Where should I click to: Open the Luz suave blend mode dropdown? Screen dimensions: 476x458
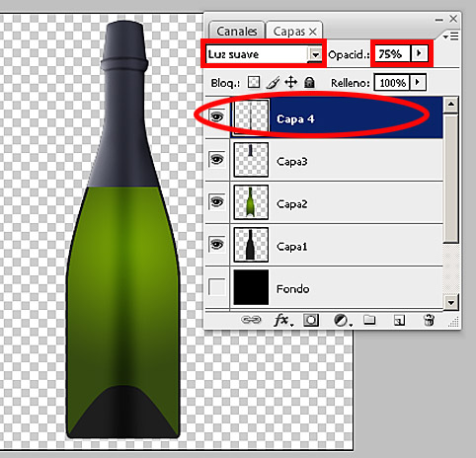[x=315, y=54]
